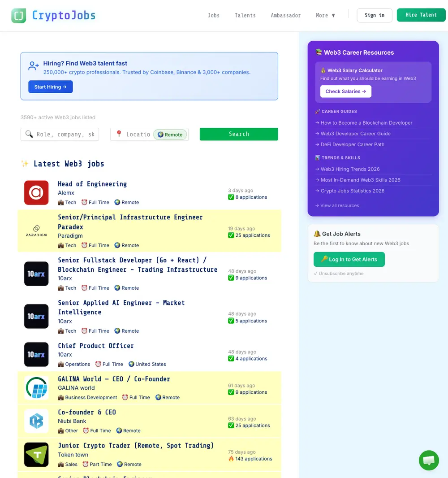Toggle the Remote filter chip
448x478 pixels.
pos(170,135)
